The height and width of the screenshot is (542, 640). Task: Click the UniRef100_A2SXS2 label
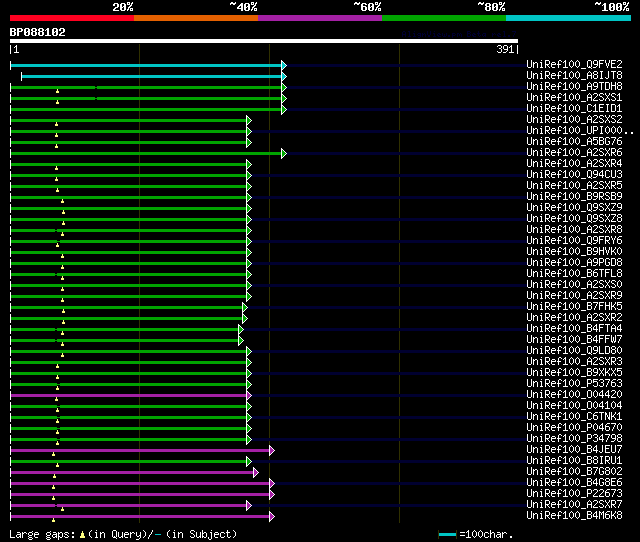click(x=574, y=120)
